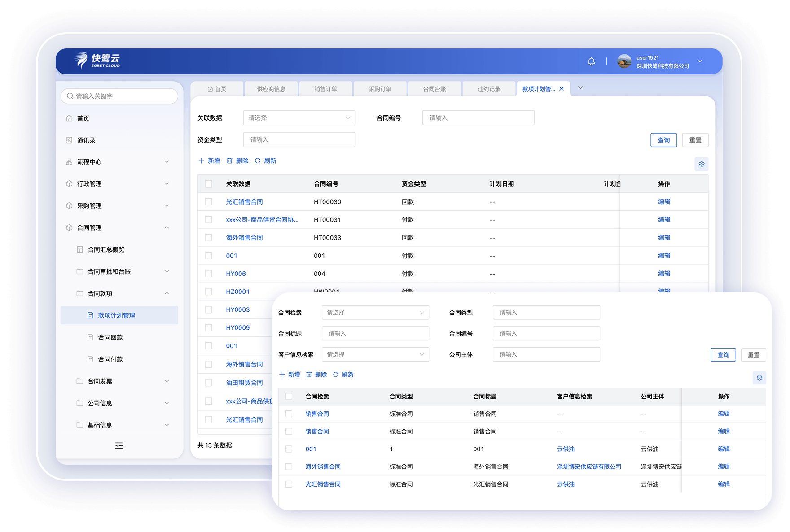Check the HT00031 row checkbox
Screen dimensions: 790x532
click(x=208, y=220)
